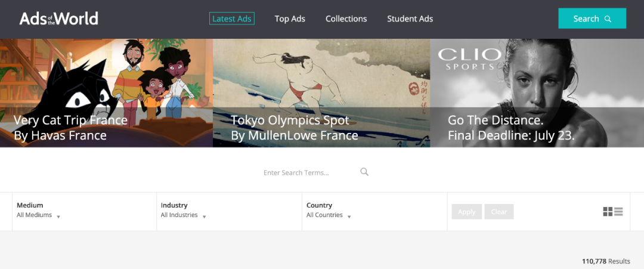Click the magnifier icon beside search terms field
This screenshot has height=269, width=644.
click(x=364, y=172)
